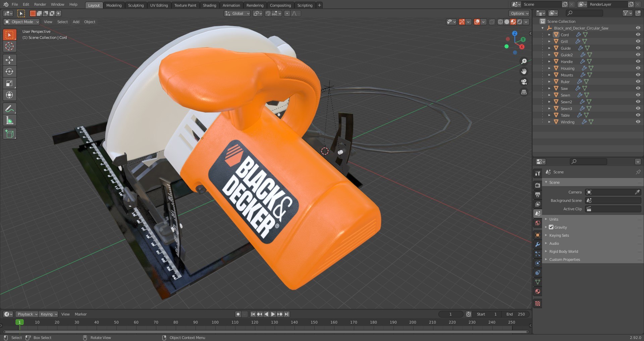Select the Measure tool
Image resolution: width=644 pixels, height=341 pixels.
point(9,120)
